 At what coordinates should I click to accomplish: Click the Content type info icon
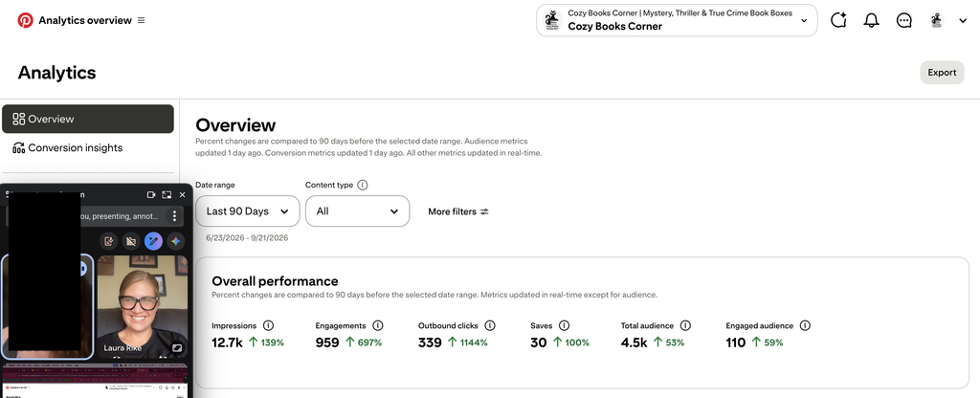tap(363, 185)
